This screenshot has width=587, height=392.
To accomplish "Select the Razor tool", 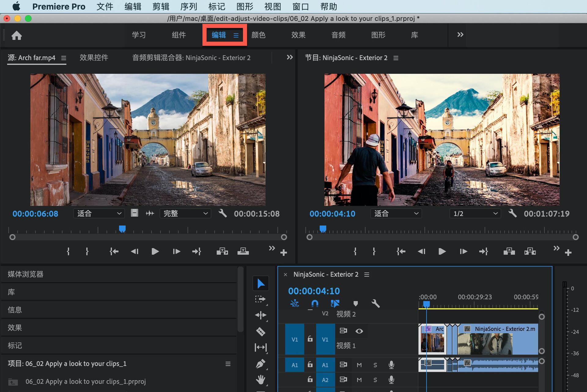I will (x=260, y=332).
